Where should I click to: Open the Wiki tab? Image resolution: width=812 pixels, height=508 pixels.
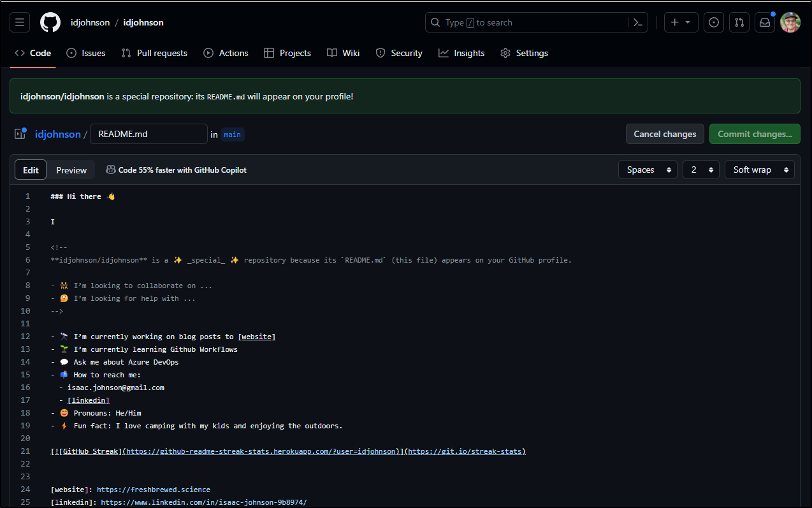tap(344, 53)
